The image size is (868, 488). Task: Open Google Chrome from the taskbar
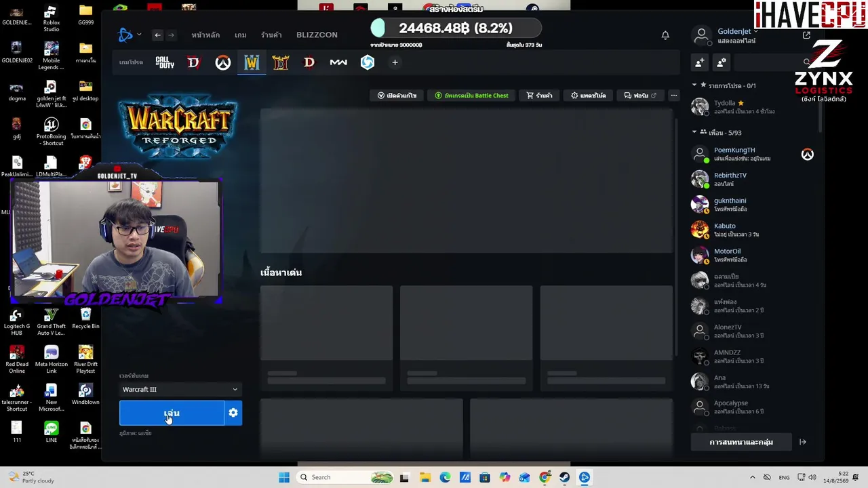click(x=545, y=477)
